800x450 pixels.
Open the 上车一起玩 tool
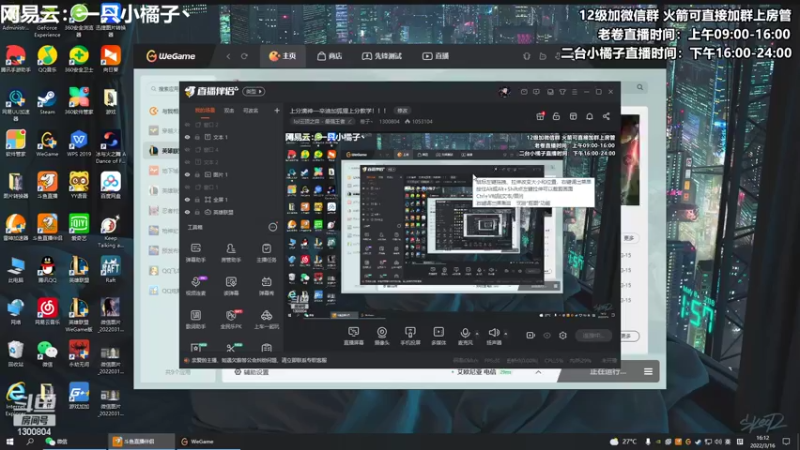pyautogui.click(x=266, y=319)
